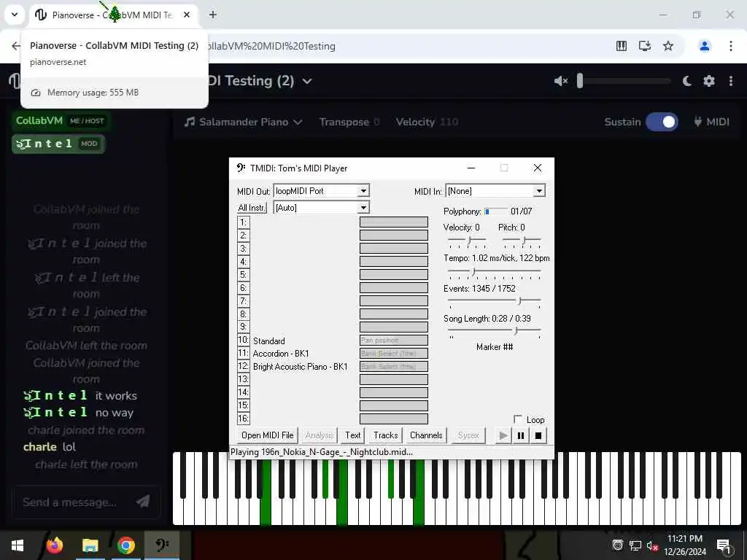Click the All Instr. button

(x=252, y=208)
